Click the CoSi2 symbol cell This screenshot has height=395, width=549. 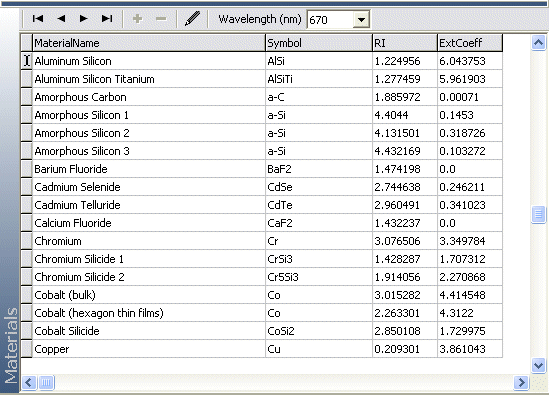click(319, 331)
